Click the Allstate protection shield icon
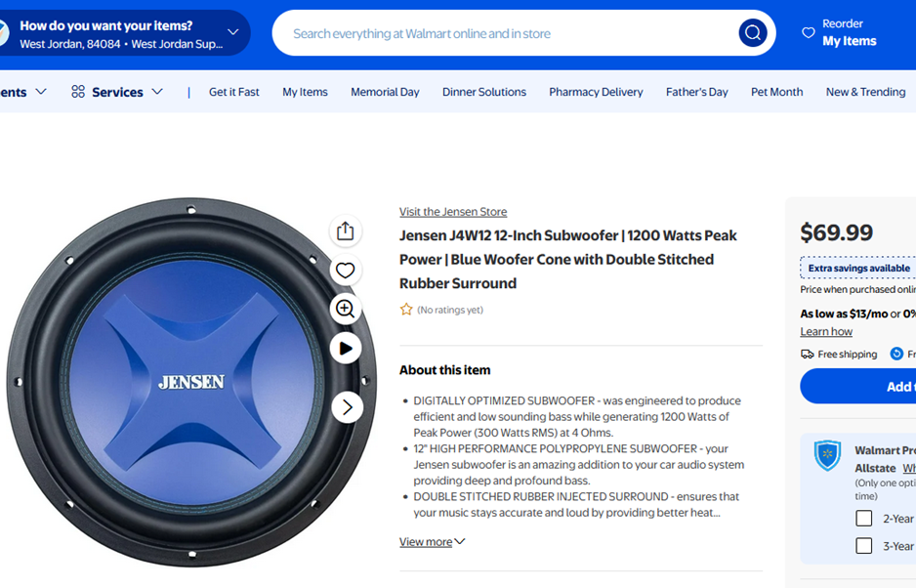Screen dimensions: 916x588 (x=827, y=455)
